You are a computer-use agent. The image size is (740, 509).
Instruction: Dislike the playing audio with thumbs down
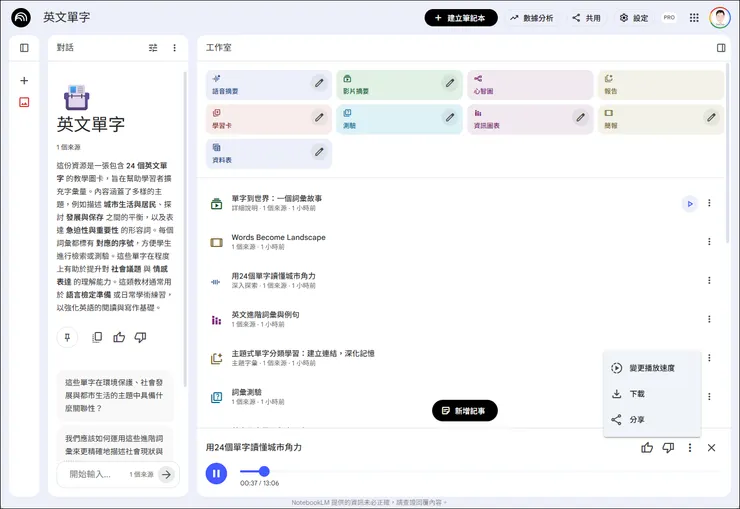click(668, 448)
